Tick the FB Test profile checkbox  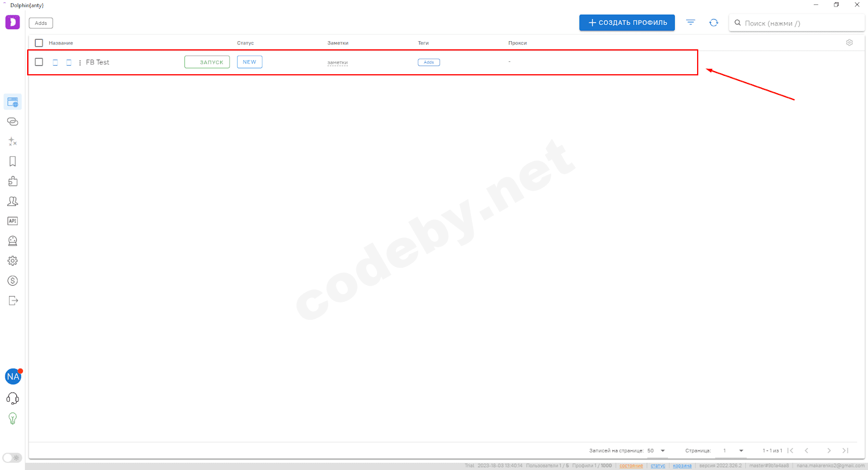pos(39,62)
